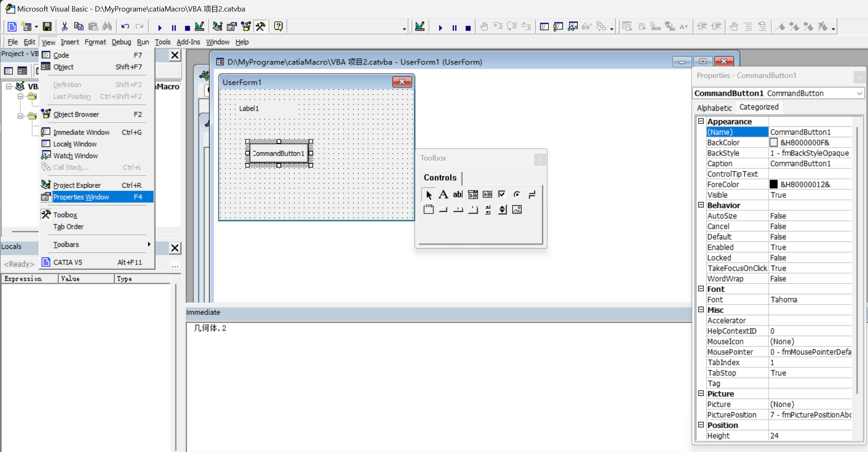Open the Project Explorer toolbar icon
Screen dimensions: 868x452
pos(217,27)
